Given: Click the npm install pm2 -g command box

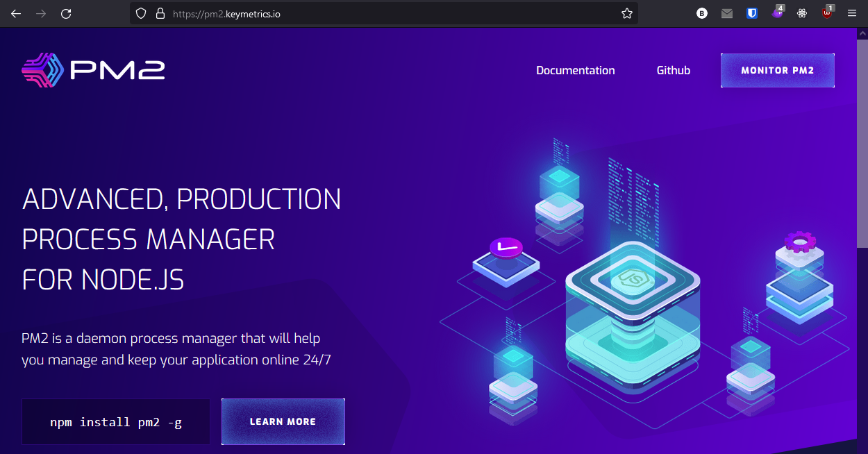Looking at the screenshot, I should 116,421.
